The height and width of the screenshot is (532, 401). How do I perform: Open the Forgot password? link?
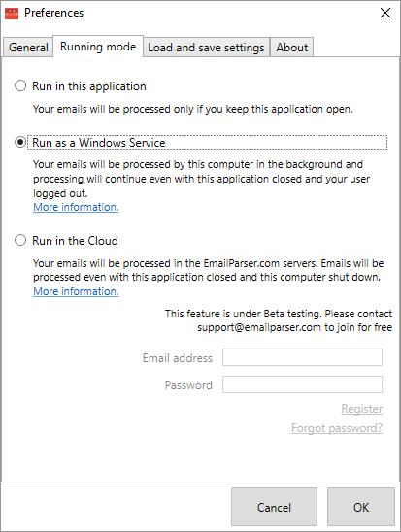pos(337,428)
